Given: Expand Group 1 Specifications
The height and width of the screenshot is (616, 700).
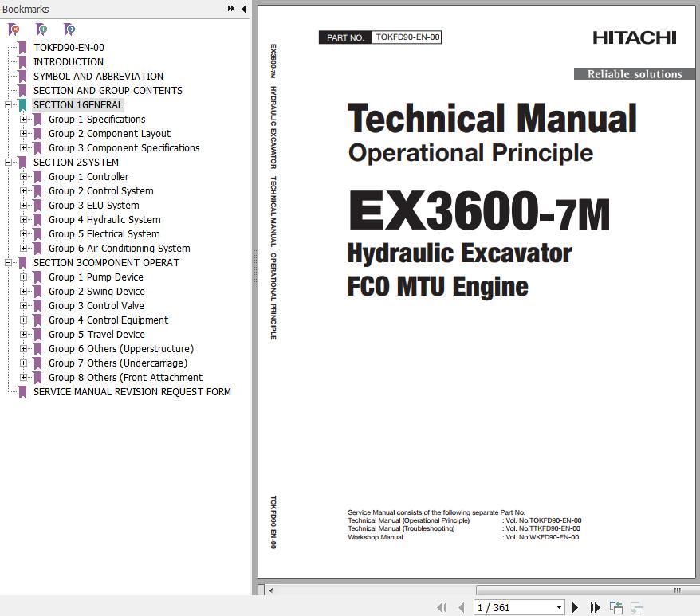Looking at the screenshot, I should [23, 120].
